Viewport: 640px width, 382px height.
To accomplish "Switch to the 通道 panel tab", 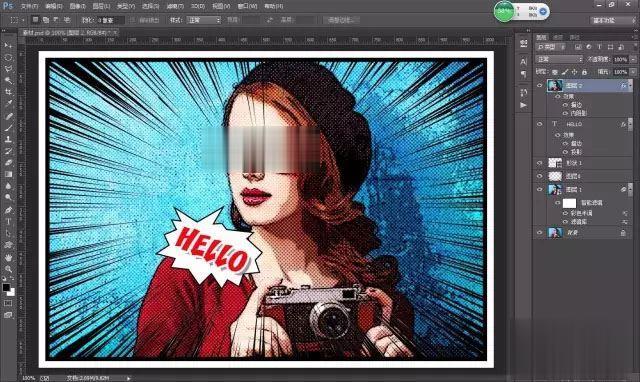I will click(558, 37).
